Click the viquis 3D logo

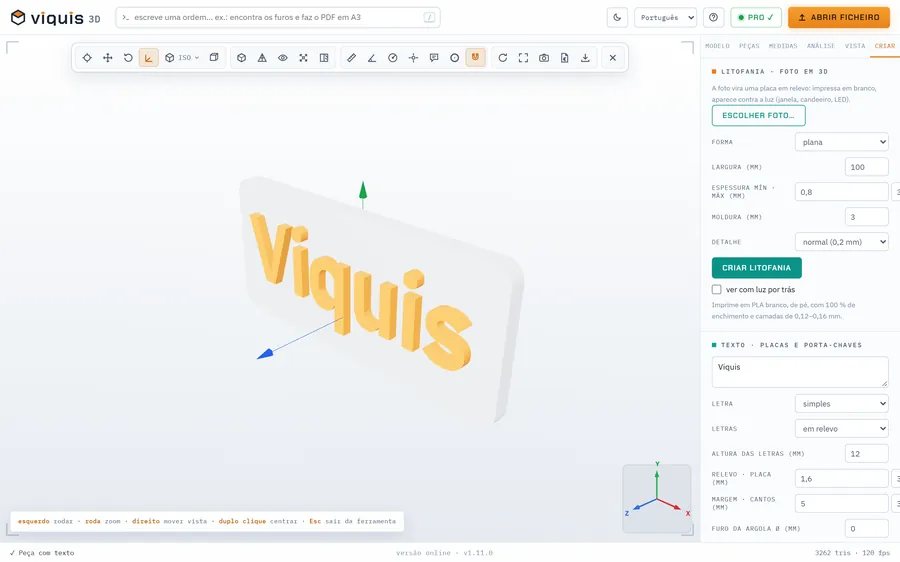click(56, 18)
